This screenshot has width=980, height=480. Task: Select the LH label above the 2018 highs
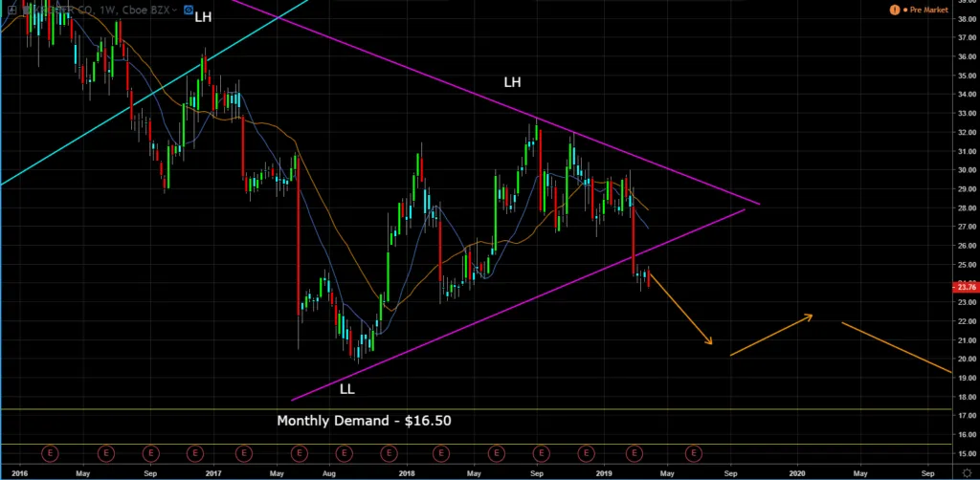513,82
